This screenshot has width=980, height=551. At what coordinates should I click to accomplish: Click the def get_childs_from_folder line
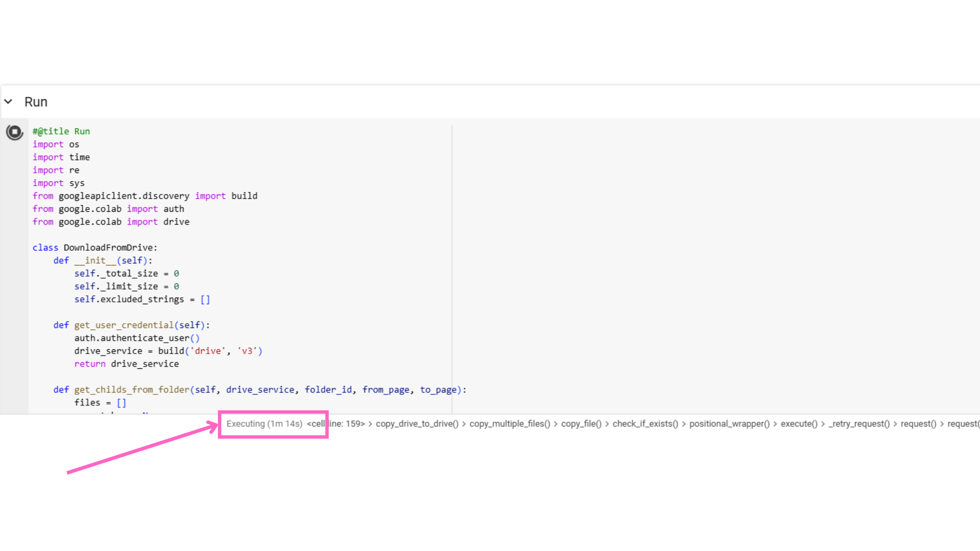pos(259,390)
